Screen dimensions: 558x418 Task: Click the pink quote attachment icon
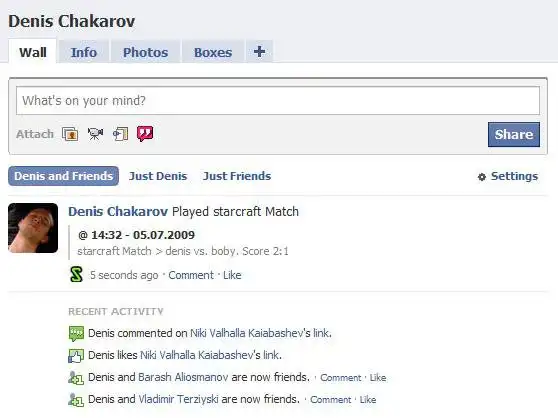tap(145, 134)
